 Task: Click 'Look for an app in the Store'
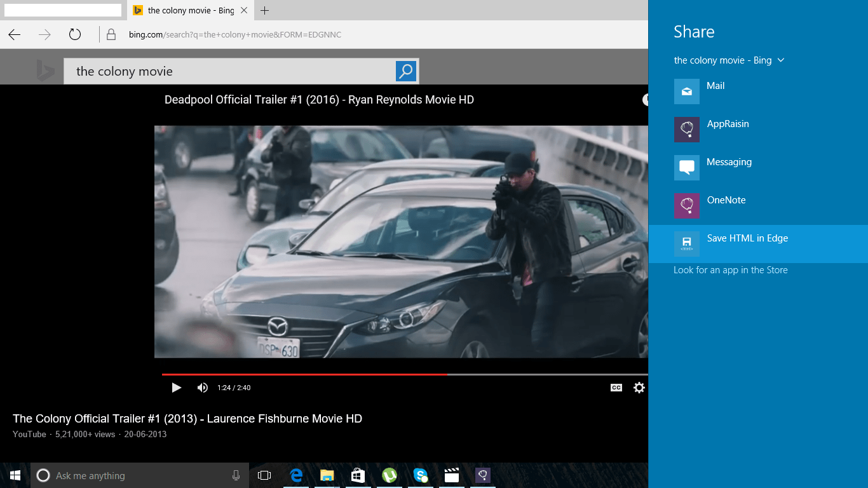pyautogui.click(x=731, y=270)
